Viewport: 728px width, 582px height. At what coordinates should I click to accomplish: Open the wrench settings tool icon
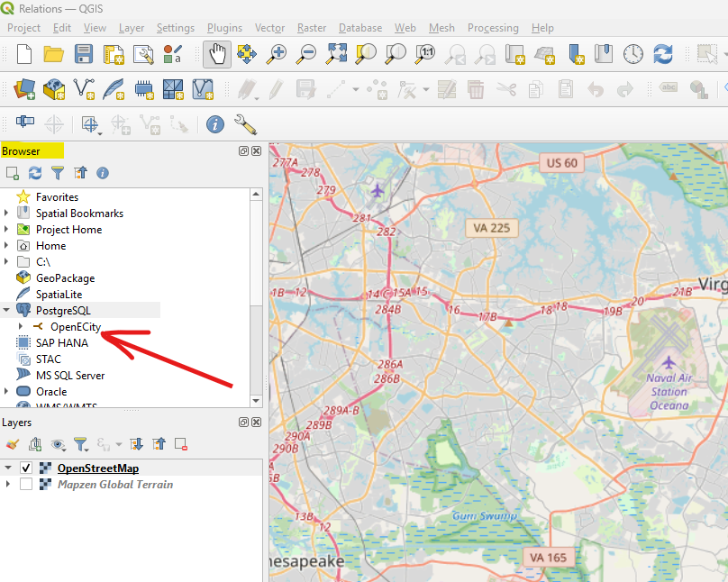click(245, 124)
